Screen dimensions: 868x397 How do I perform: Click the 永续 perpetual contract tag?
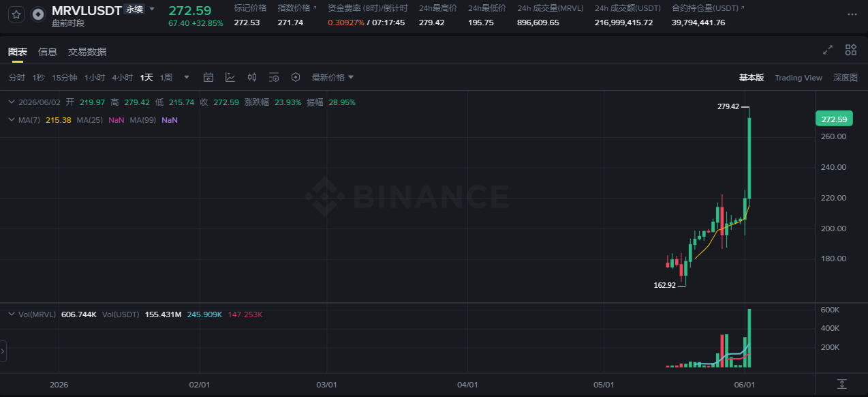point(134,10)
